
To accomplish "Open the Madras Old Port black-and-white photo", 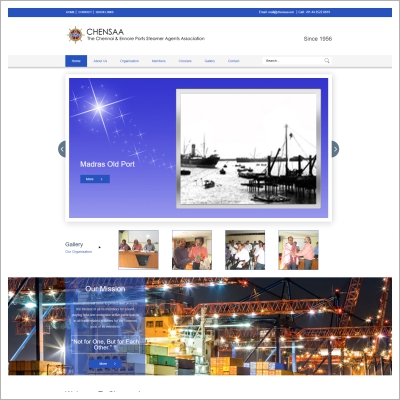I will (x=248, y=149).
